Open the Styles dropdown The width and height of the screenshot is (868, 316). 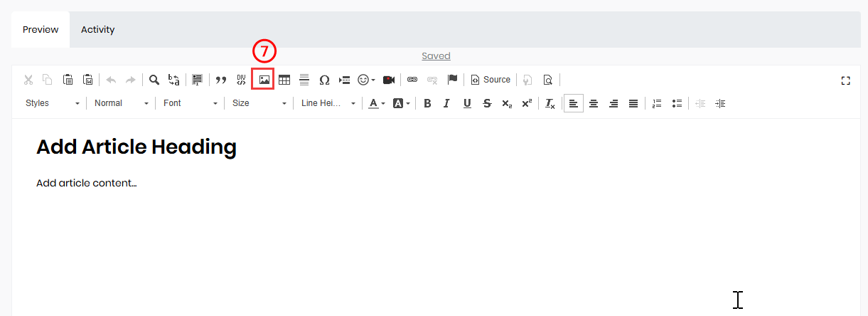53,103
